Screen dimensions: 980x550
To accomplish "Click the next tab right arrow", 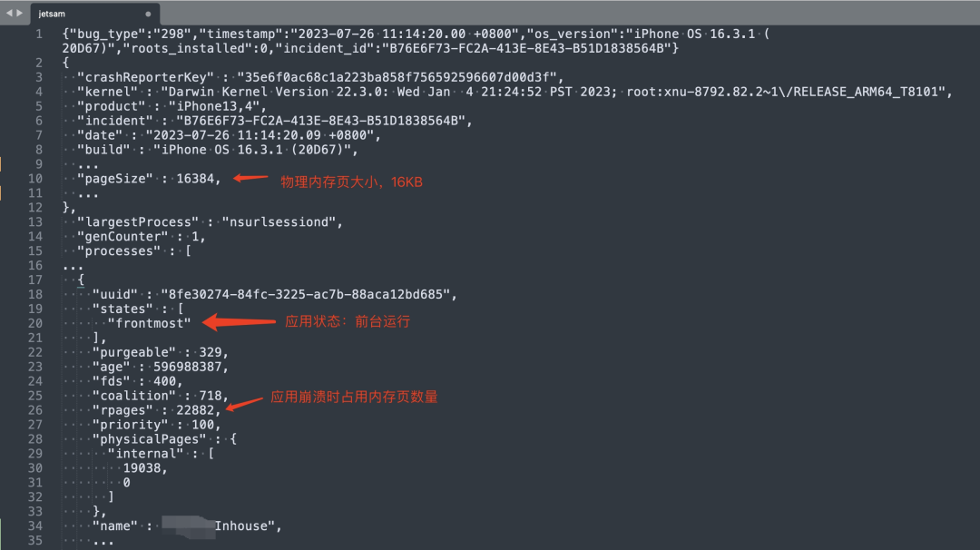I will tap(20, 13).
